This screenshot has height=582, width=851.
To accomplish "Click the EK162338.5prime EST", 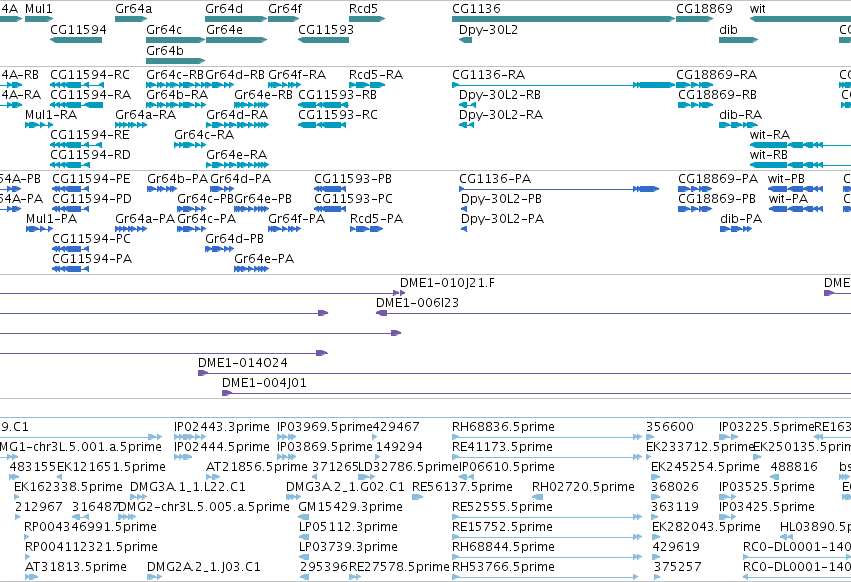I will [x=19, y=497].
